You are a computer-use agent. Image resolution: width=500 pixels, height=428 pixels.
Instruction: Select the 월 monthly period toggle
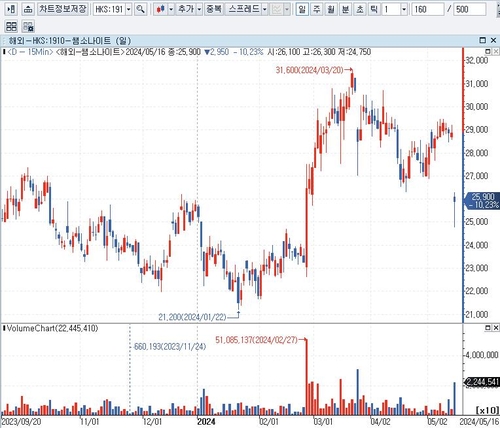tap(331, 9)
